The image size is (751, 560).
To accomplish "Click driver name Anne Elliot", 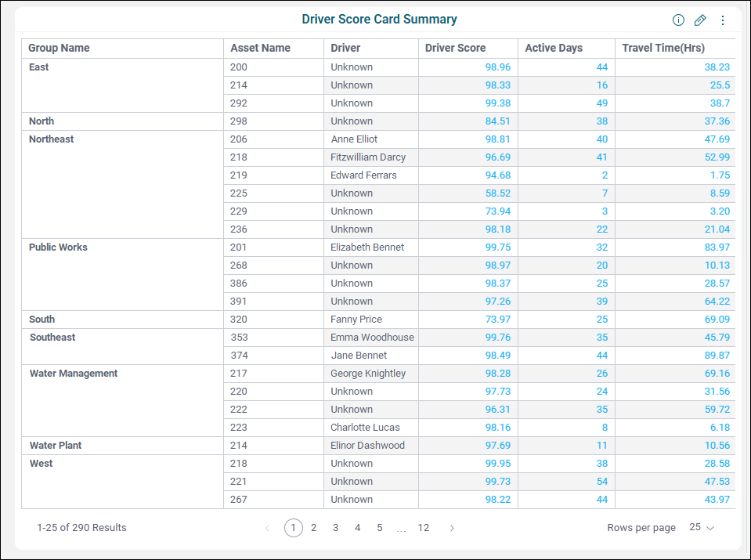I will (354, 139).
